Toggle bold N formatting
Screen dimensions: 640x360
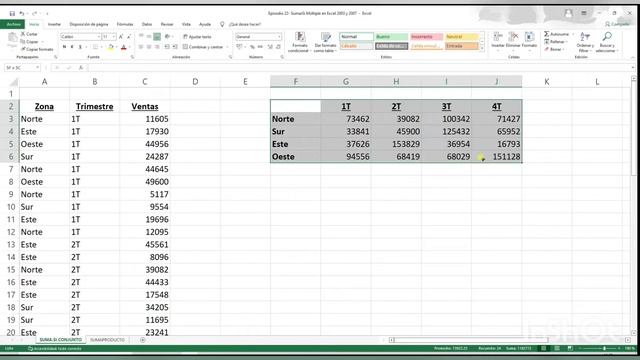(x=64, y=47)
